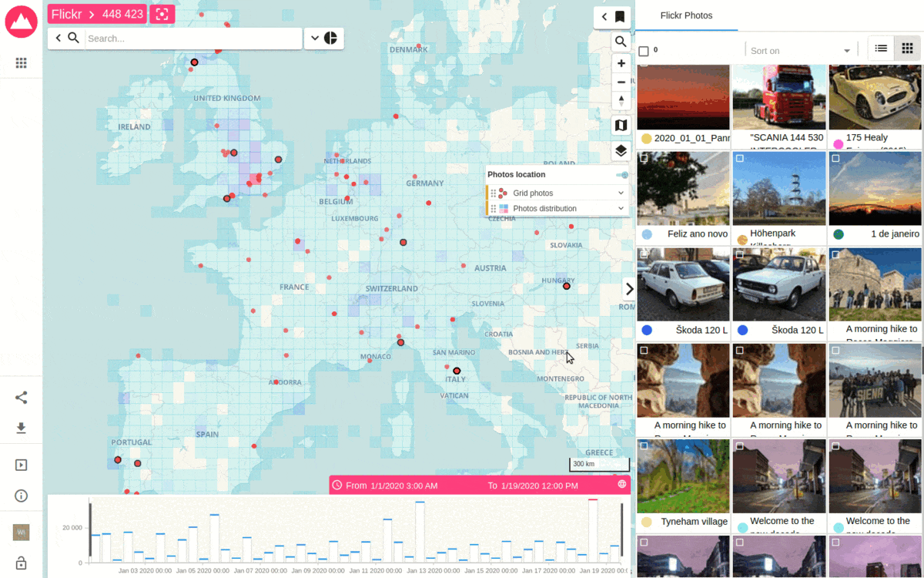Viewport: 924px width, 578px height.
Task: Click the ARLAS mountain logo
Action: [21, 21]
